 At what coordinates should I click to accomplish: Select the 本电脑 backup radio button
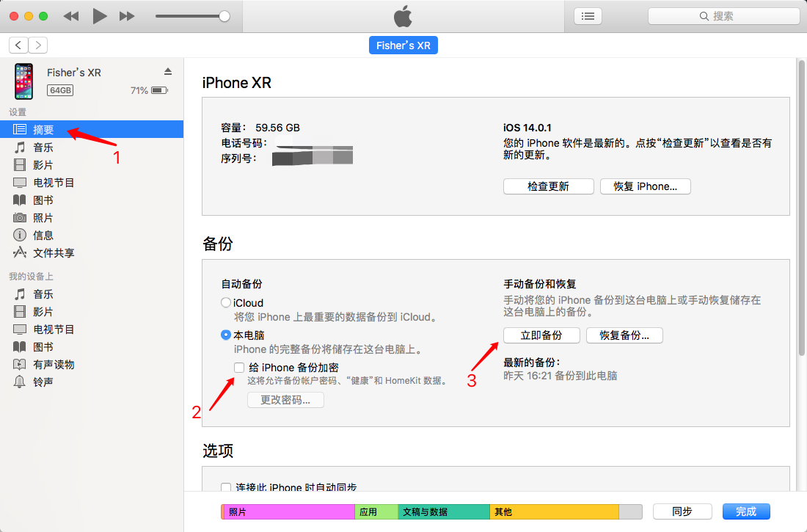point(225,335)
